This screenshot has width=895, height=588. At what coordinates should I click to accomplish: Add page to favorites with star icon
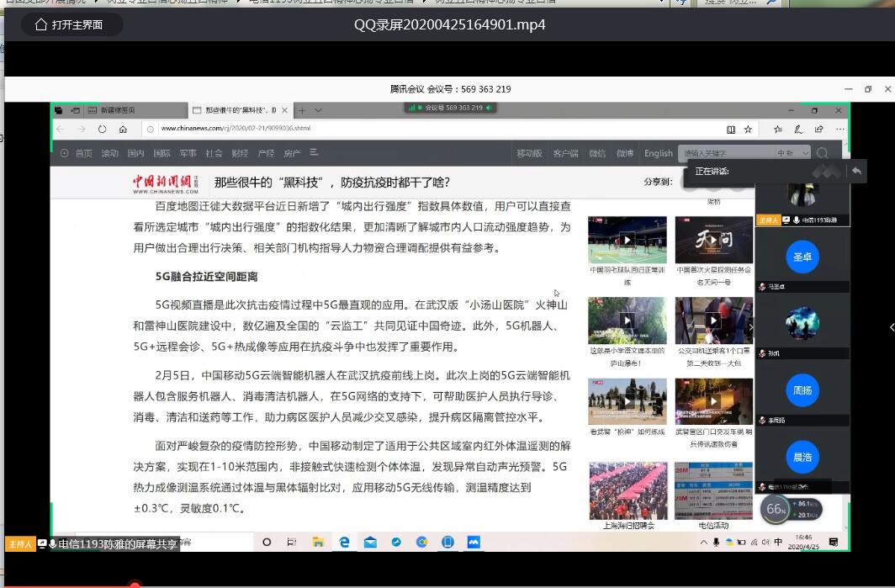tap(748, 129)
